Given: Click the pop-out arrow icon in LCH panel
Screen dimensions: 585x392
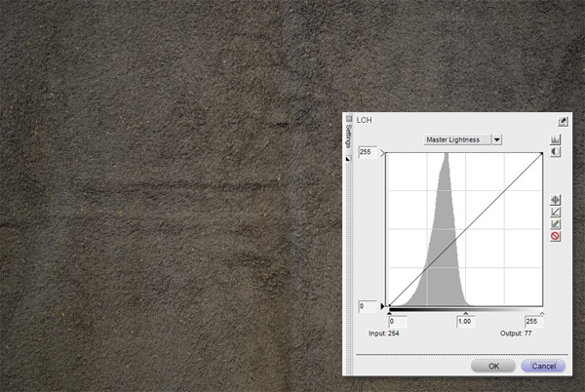Looking at the screenshot, I should [563, 122].
